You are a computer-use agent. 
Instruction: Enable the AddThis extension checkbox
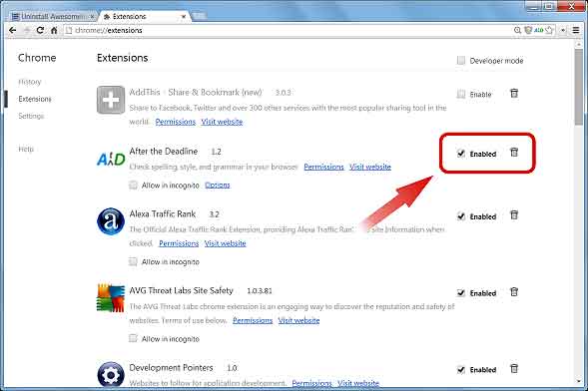coord(461,94)
